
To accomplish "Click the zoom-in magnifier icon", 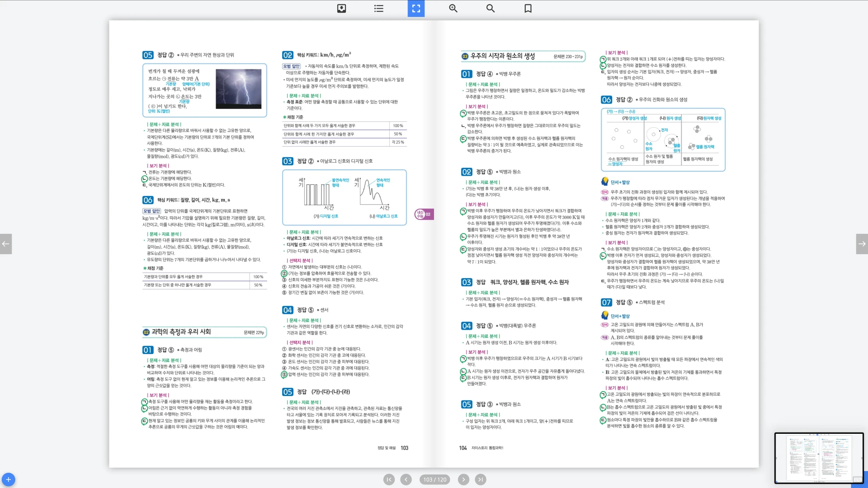I will [x=453, y=8].
